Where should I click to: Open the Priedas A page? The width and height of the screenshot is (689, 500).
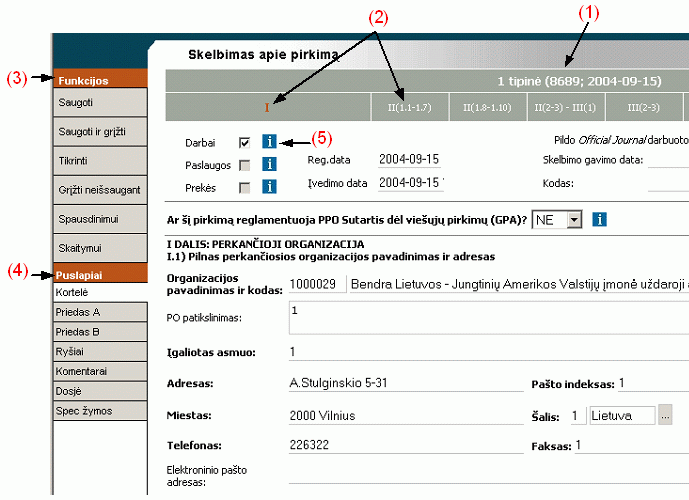pos(100,312)
